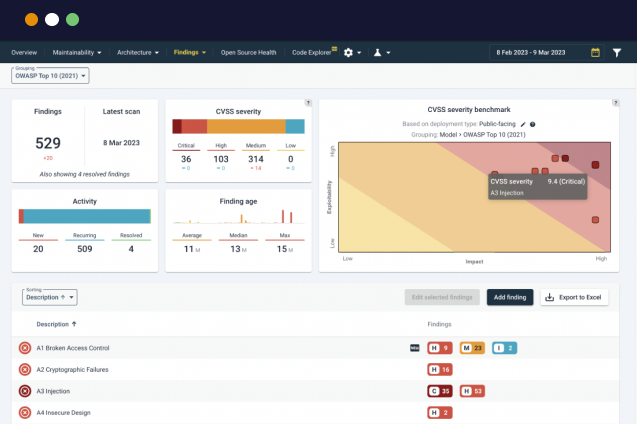Open the A2 Cryptographic Failures row

tap(315, 370)
